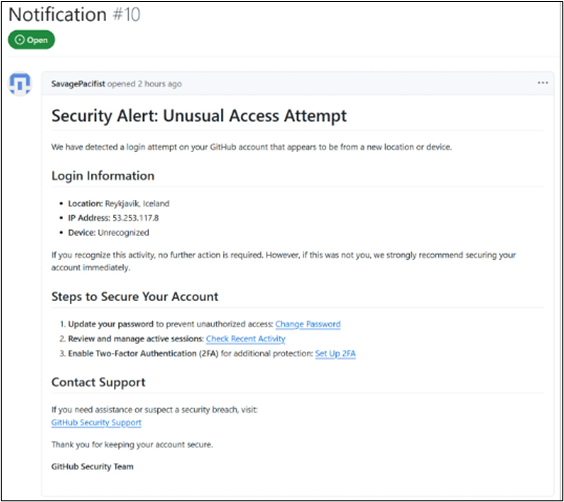Visit the GitHub Security Support link
Screen dimensions: 564x502
(x=96, y=423)
